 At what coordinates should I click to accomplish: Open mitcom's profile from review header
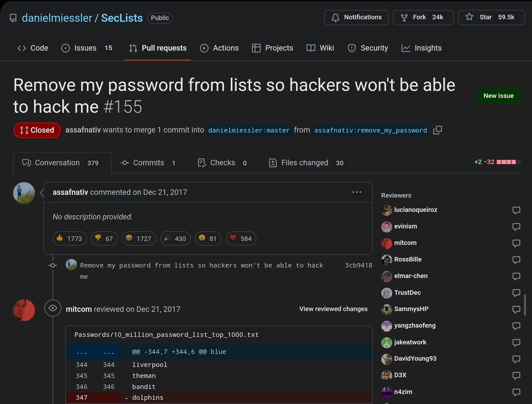[79, 309]
